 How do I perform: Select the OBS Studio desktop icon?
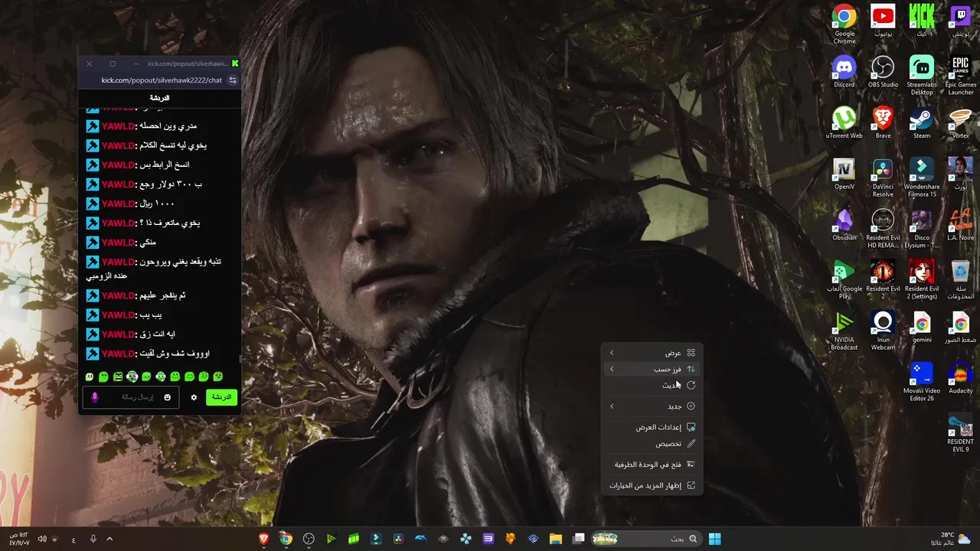(x=883, y=72)
